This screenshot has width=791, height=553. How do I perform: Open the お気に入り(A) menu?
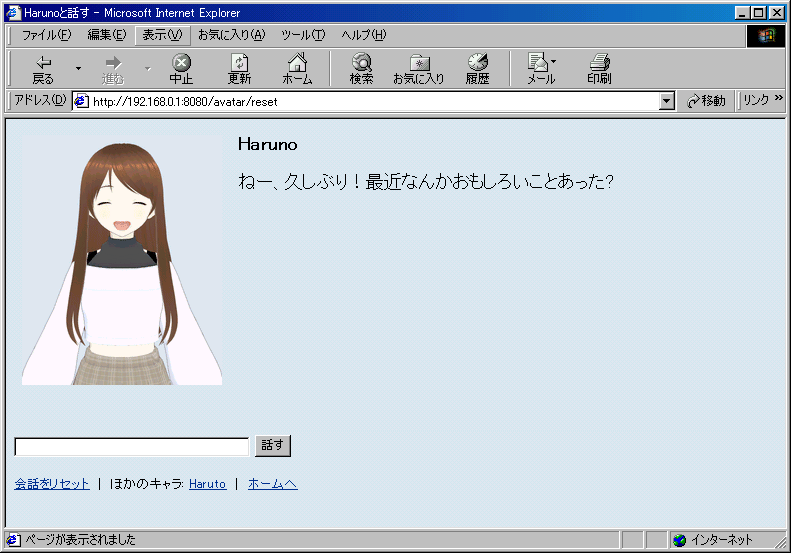tap(232, 35)
